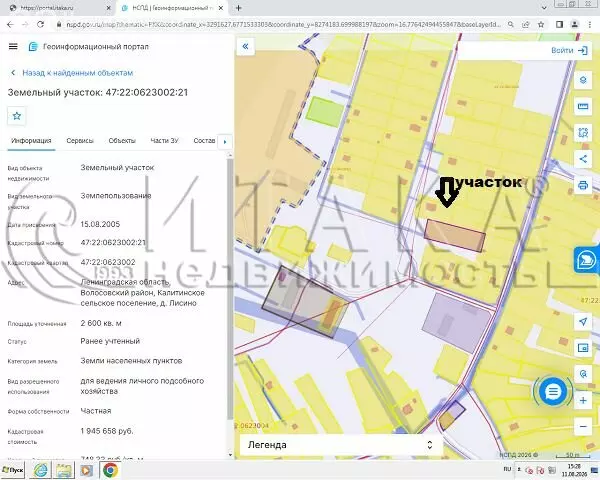
Task: Switch to the Сервисы tab
Action: coord(80,140)
